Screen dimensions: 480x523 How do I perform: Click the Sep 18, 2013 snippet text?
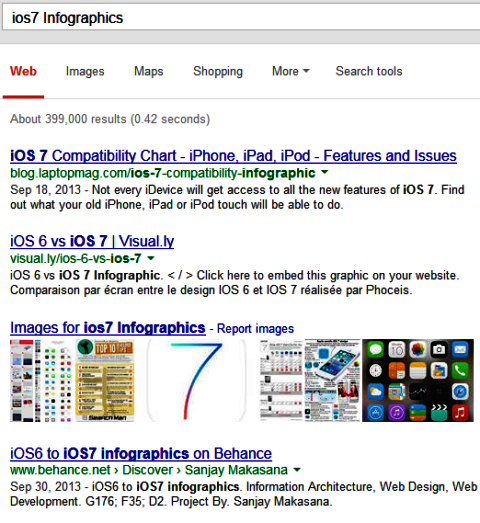237,197
